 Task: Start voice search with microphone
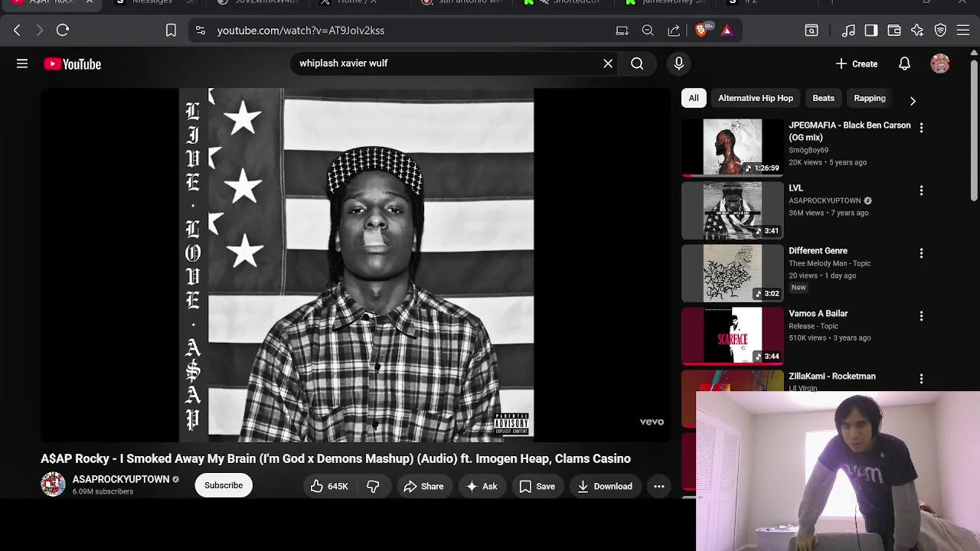(678, 64)
